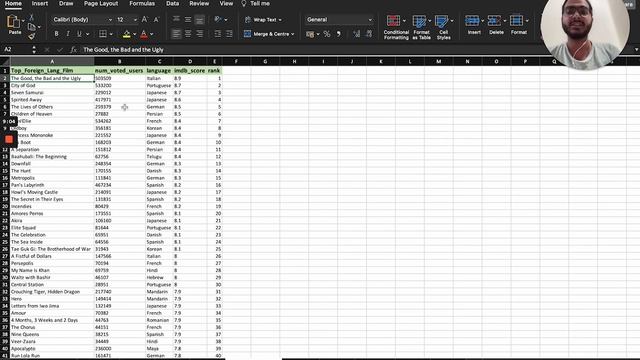The image size is (640, 360).
Task: Toggle Underline formatting
Action: [x=79, y=34]
